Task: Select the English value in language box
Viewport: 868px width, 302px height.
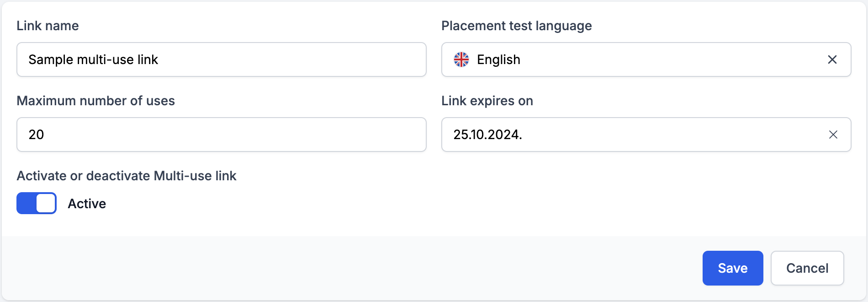Action: (x=498, y=59)
